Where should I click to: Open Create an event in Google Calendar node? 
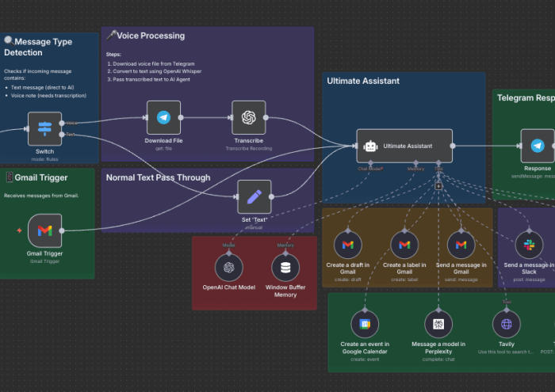coord(365,324)
